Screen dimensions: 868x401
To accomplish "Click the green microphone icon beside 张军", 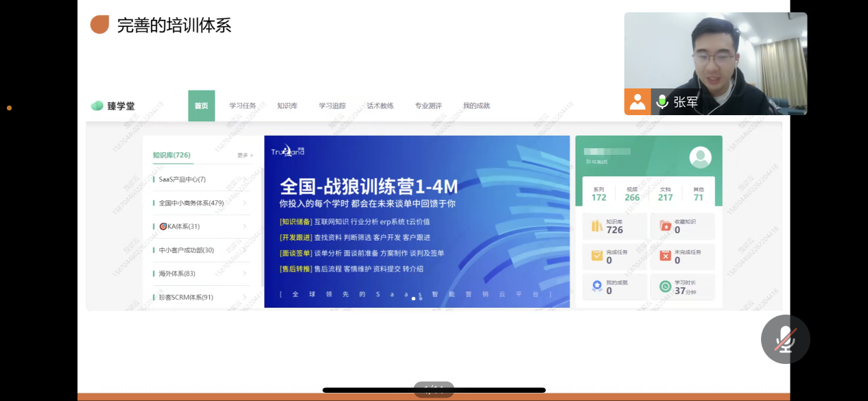I will [662, 102].
